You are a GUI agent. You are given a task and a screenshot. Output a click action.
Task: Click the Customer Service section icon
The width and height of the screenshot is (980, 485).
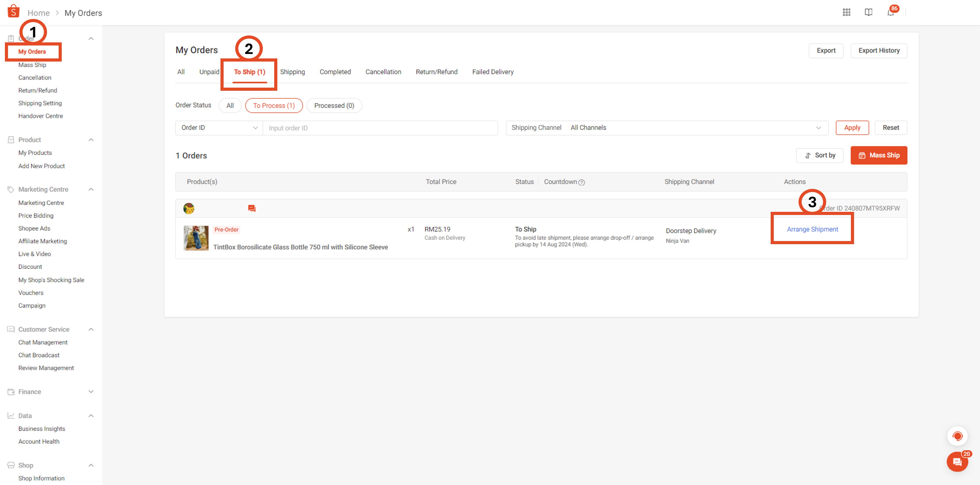11,329
